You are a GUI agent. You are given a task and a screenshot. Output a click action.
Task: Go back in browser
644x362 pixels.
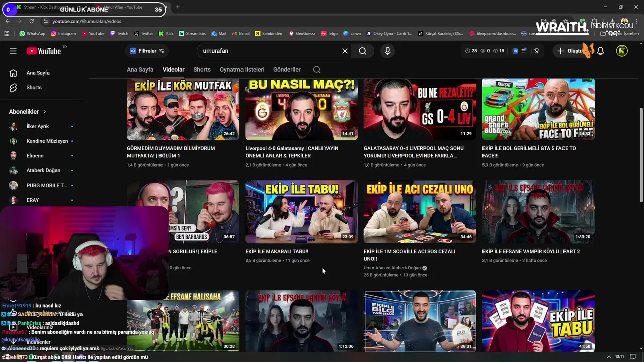tap(7, 21)
